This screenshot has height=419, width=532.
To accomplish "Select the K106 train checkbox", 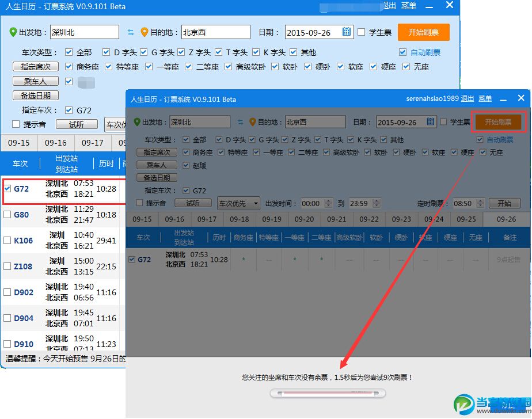I will 7,241.
